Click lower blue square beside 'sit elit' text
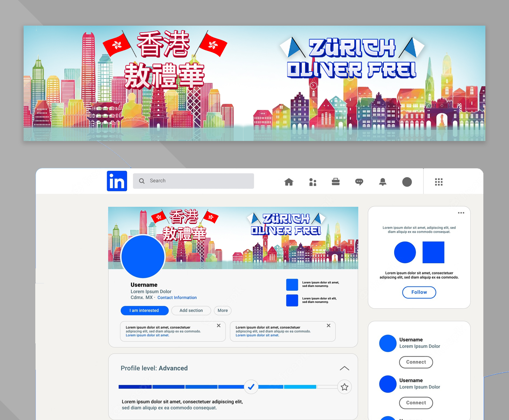The width and height of the screenshot is (509, 420). click(x=292, y=300)
